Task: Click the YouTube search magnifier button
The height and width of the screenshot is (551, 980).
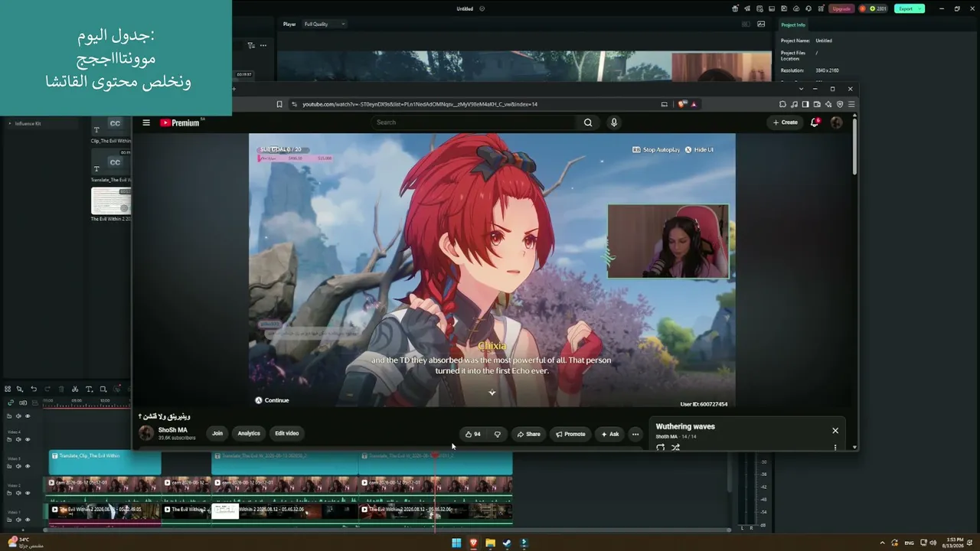Action: coord(588,122)
